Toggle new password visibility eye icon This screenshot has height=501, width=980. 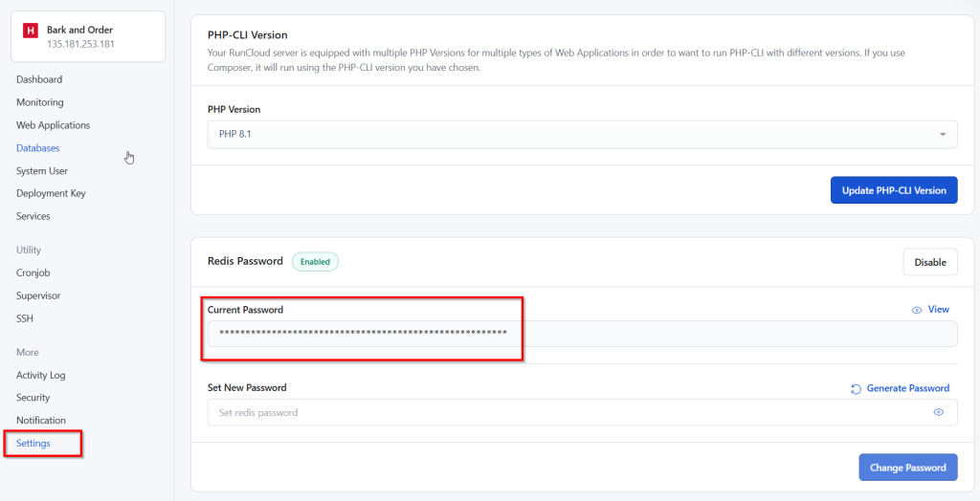coord(938,412)
